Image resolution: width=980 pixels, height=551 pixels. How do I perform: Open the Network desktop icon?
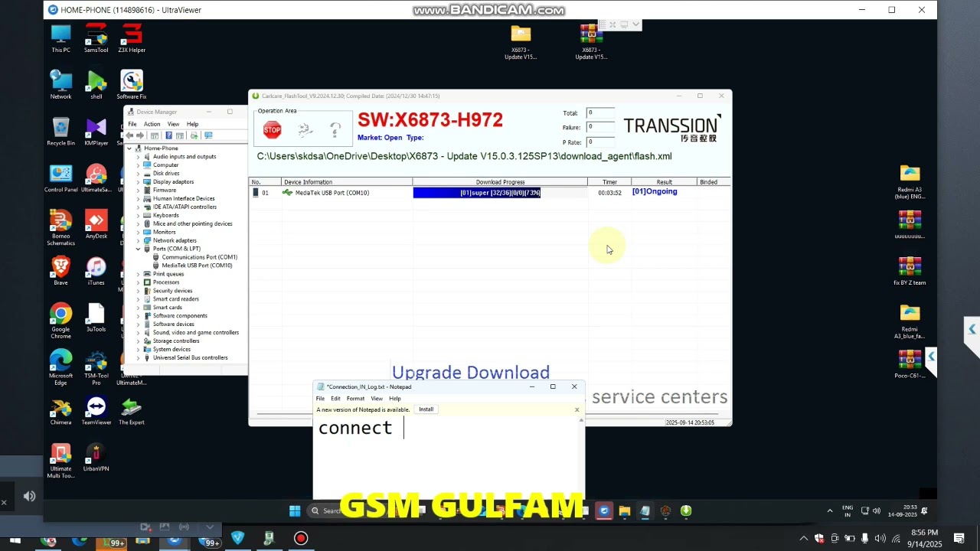click(x=60, y=85)
